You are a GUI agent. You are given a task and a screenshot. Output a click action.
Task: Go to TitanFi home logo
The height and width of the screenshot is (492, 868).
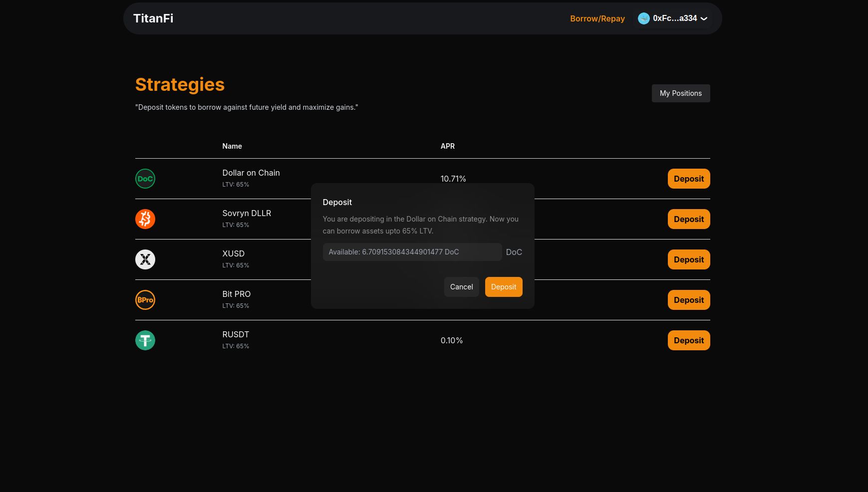pos(153,18)
